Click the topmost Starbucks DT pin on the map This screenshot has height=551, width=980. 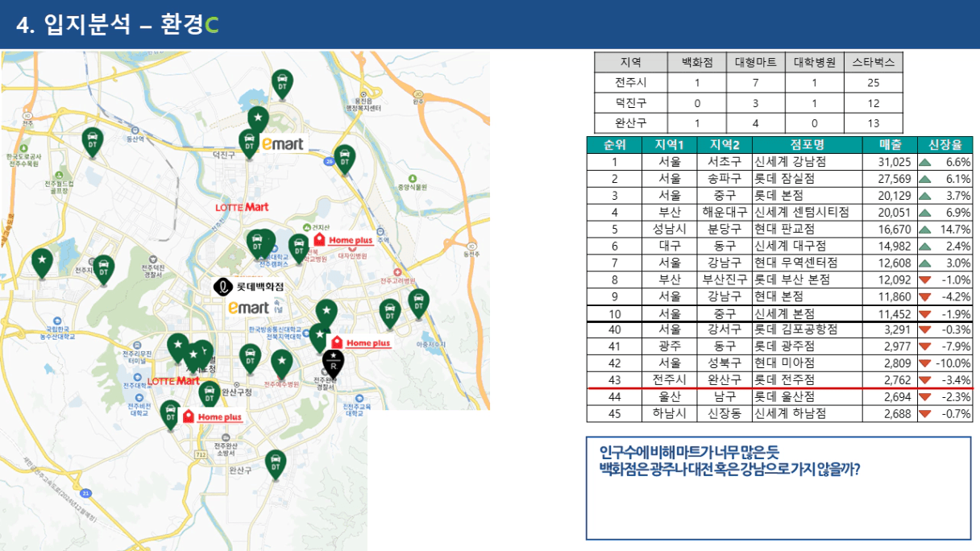click(x=282, y=84)
